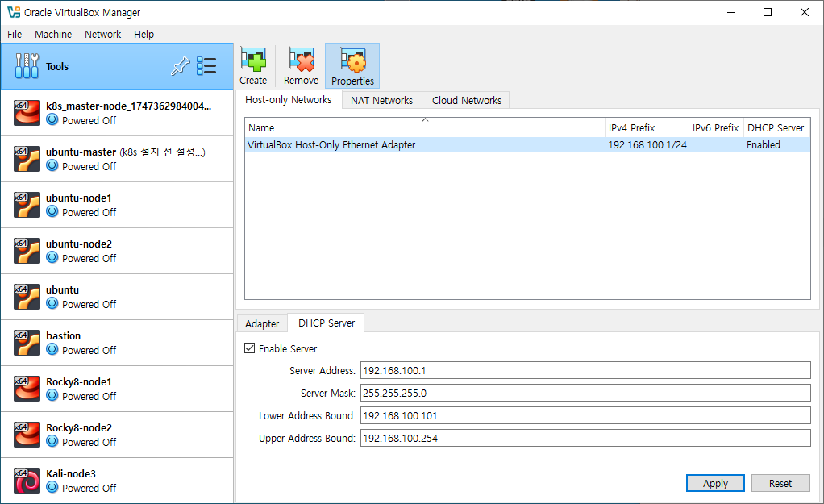Image resolution: width=824 pixels, height=504 pixels.
Task: Click power state icon under ubuntu-node1
Action: (x=52, y=211)
